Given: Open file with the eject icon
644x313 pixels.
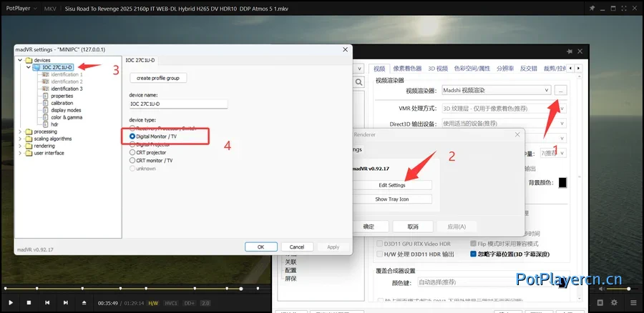Looking at the screenshot, I should 84,303.
